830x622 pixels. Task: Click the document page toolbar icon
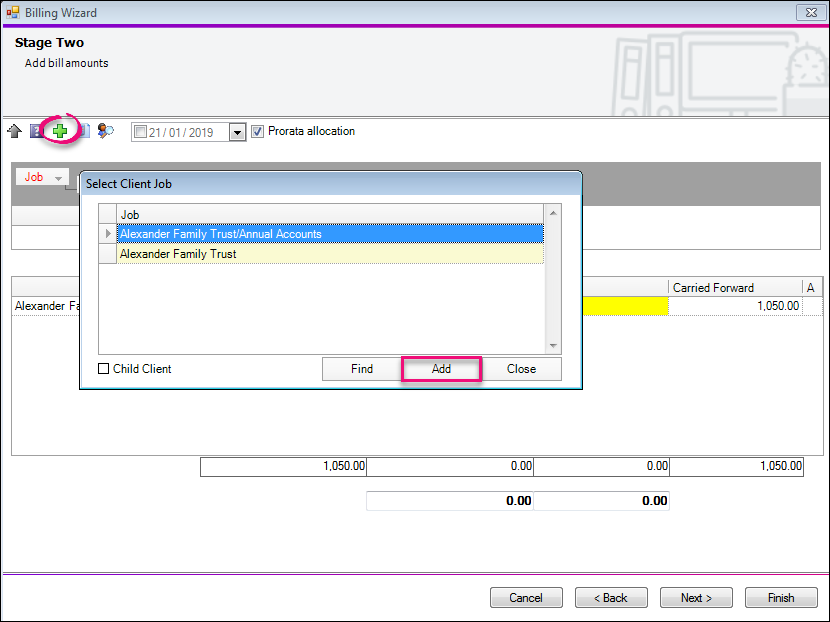pyautogui.click(x=84, y=131)
